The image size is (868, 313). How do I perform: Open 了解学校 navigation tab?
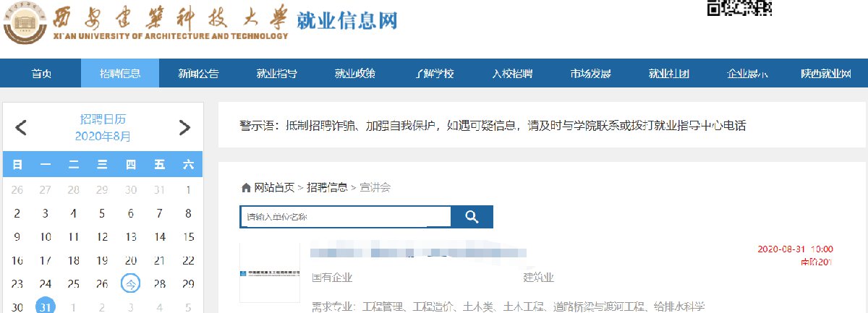pyautogui.click(x=434, y=74)
